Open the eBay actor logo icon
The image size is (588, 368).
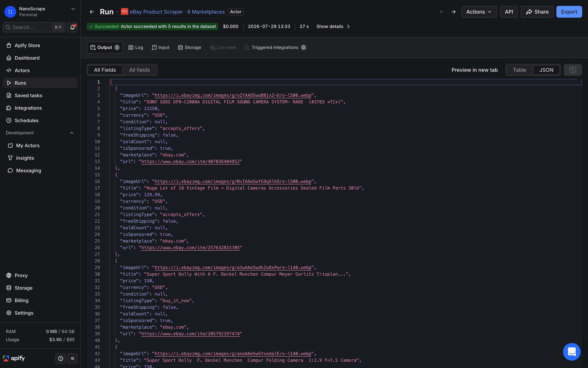(x=124, y=11)
